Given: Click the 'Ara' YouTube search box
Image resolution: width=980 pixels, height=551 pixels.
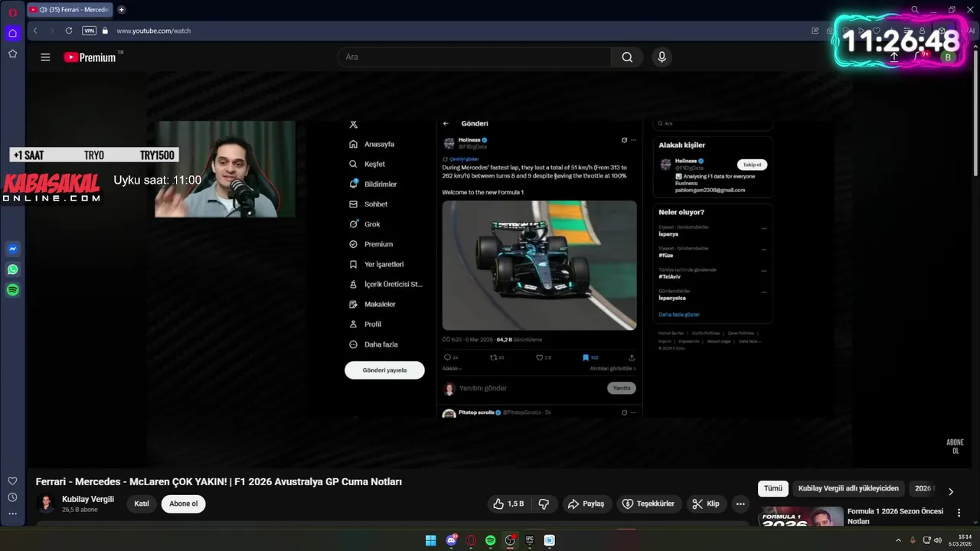Looking at the screenshot, I should point(475,57).
